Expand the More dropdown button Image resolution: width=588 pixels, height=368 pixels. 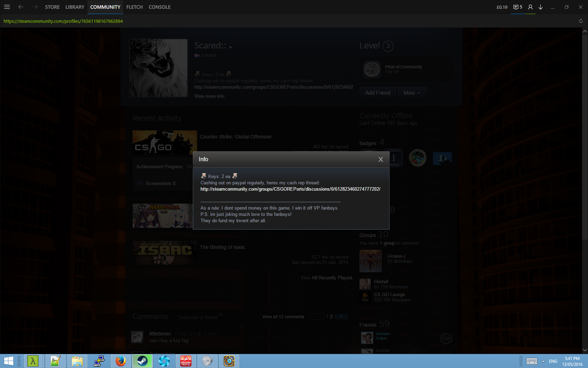412,93
